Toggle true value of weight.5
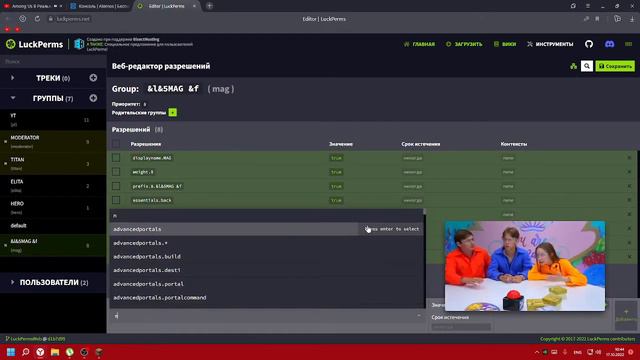The height and width of the screenshot is (360, 640). pos(336,172)
